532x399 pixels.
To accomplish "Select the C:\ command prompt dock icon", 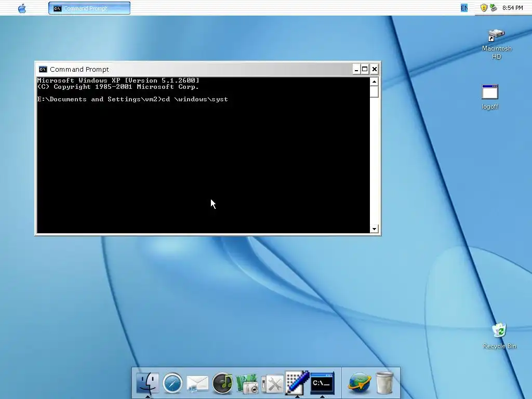I will [322, 383].
